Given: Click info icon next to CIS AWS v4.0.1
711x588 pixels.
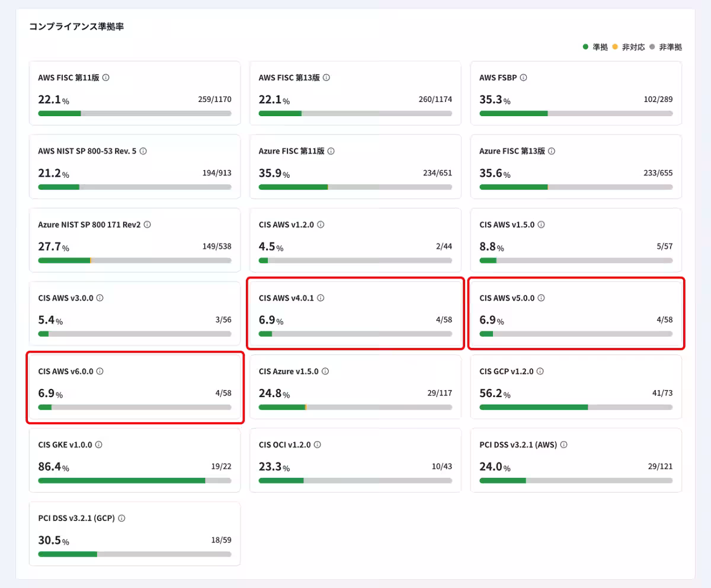Looking at the screenshot, I should [321, 298].
